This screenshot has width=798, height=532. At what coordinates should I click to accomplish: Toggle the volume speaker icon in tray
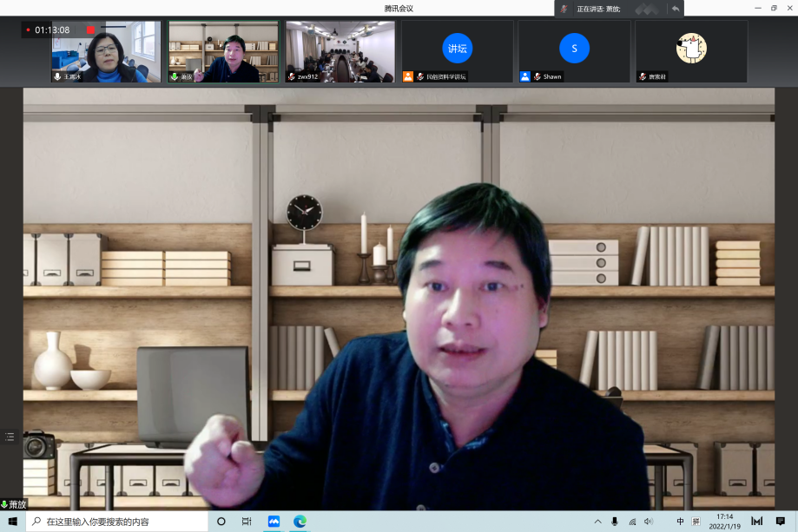pyautogui.click(x=649, y=521)
